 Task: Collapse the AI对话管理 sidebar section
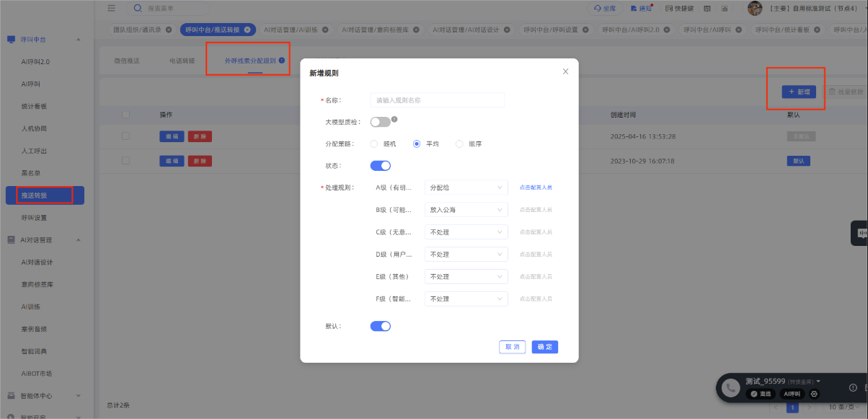click(x=78, y=239)
